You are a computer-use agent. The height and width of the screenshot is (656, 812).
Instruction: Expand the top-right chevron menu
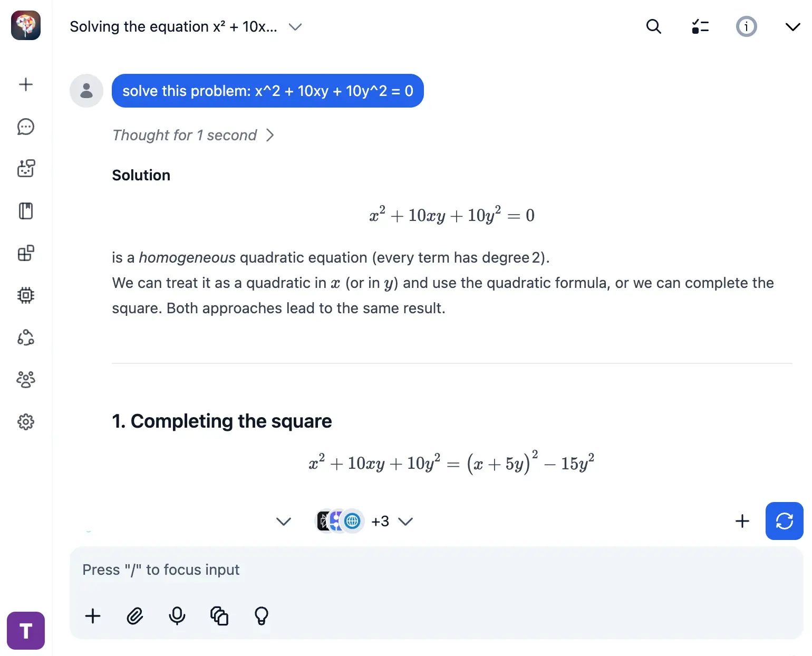792,27
